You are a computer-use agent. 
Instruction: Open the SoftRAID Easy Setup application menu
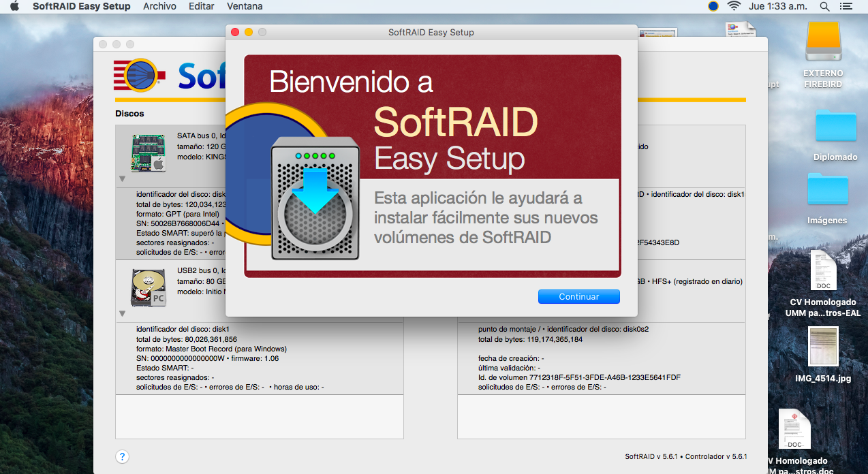coord(81,6)
